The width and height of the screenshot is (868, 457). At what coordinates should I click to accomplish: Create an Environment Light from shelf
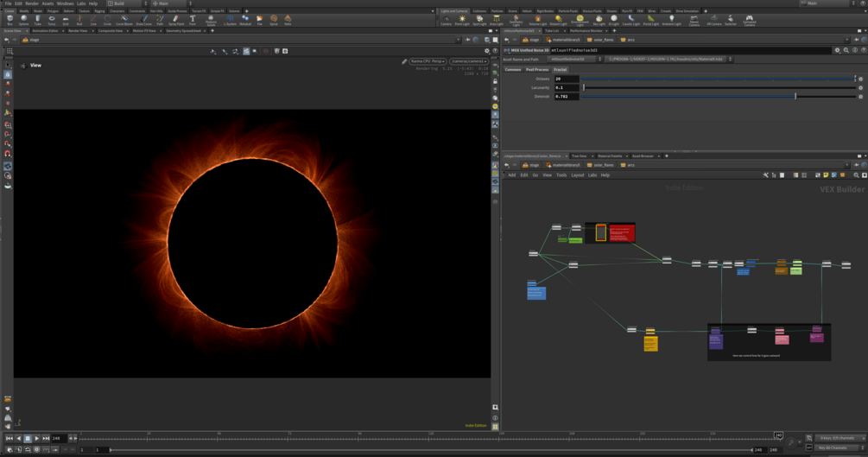[x=580, y=19]
